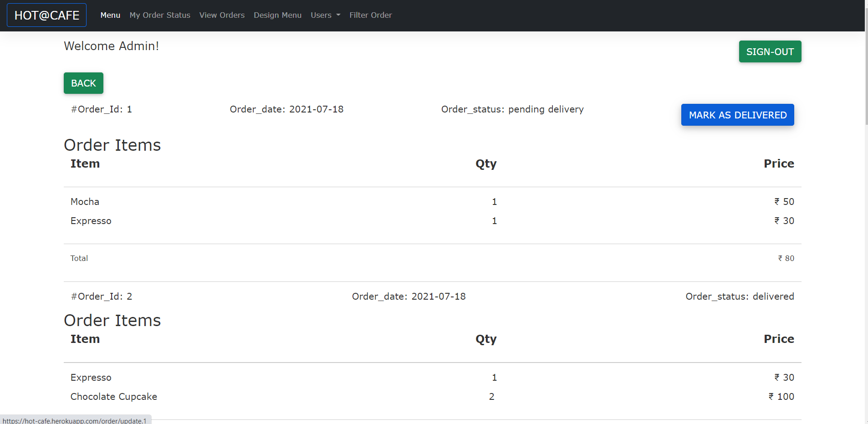
Task: Click the #Order_Id: 2 label
Action: tap(101, 296)
